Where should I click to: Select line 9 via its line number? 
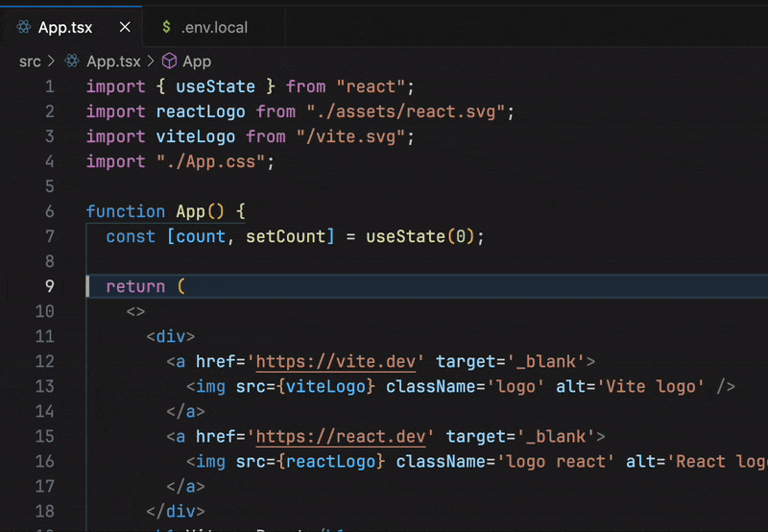(49, 286)
